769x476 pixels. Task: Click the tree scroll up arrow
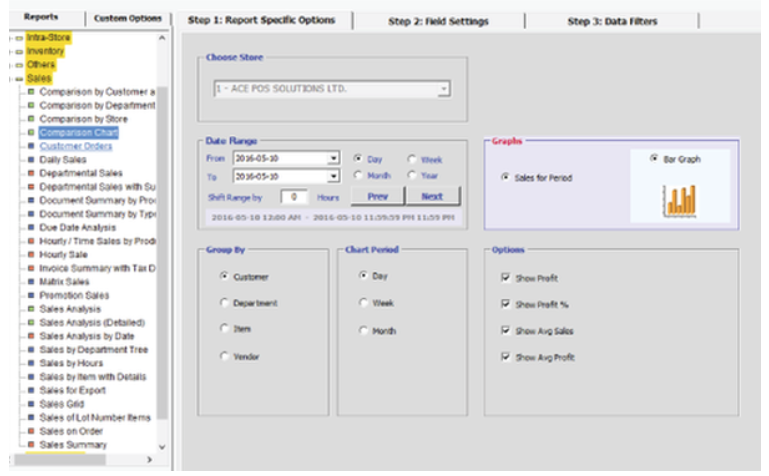pyautogui.click(x=162, y=38)
